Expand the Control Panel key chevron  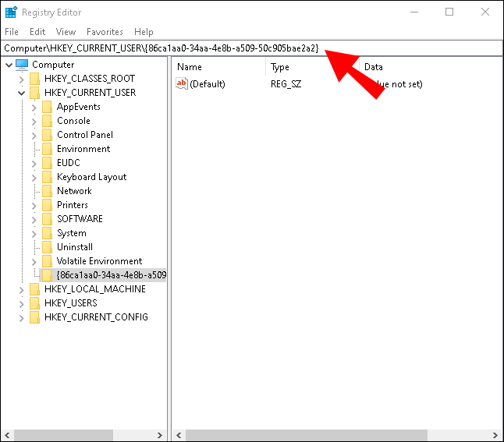34,136
